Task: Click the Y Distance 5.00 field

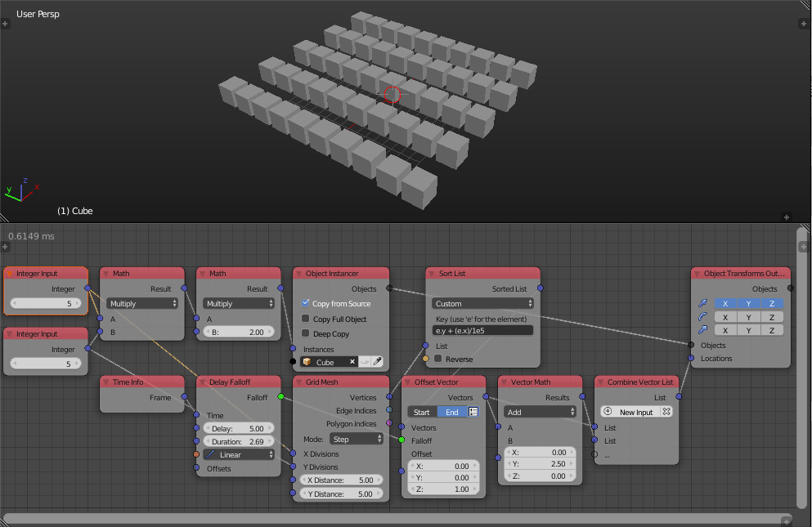Action: coord(341,494)
